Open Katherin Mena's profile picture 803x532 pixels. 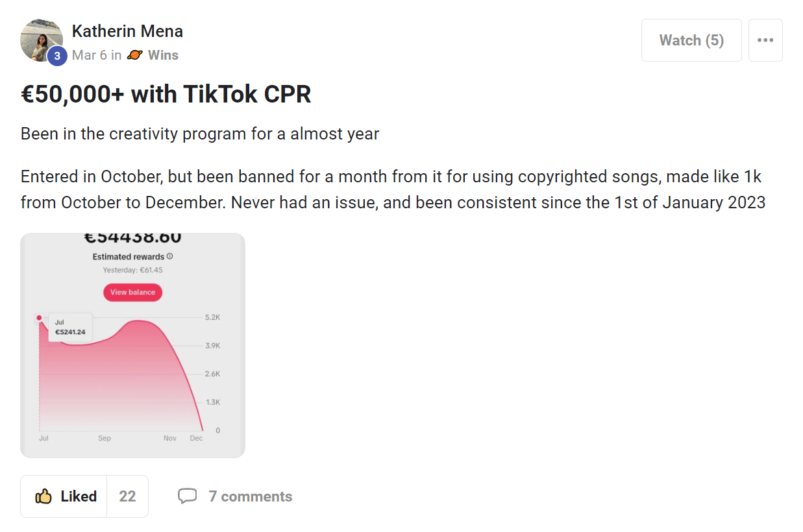(x=42, y=40)
